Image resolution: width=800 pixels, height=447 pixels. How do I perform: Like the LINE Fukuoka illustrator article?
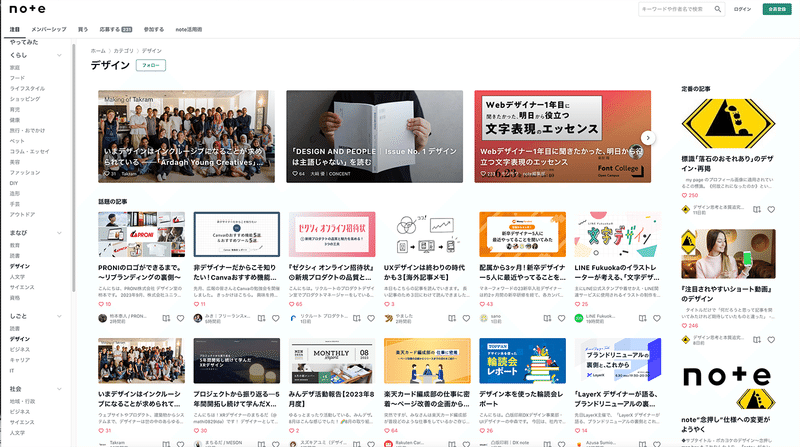coord(657,318)
